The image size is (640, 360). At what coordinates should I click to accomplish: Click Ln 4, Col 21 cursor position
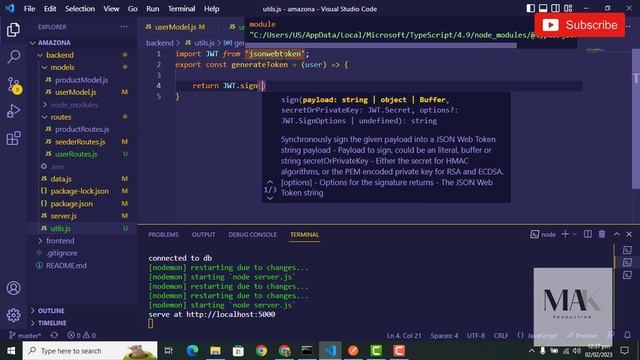(404, 336)
